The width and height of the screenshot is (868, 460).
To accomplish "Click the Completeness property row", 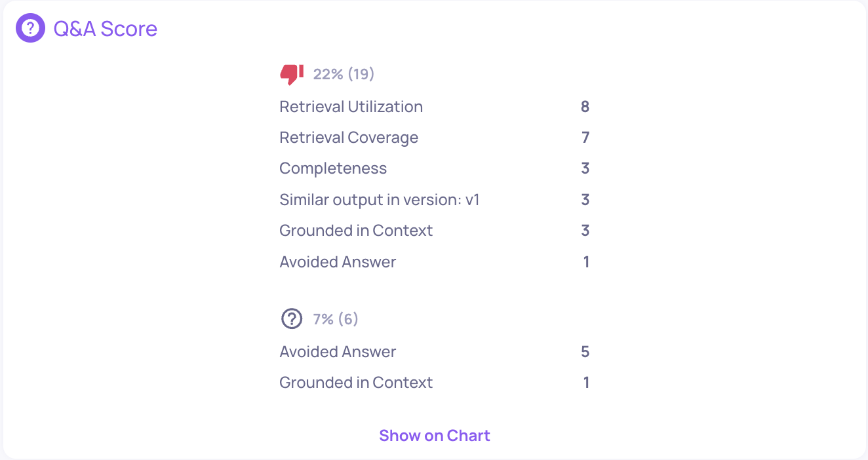I will (435, 168).
